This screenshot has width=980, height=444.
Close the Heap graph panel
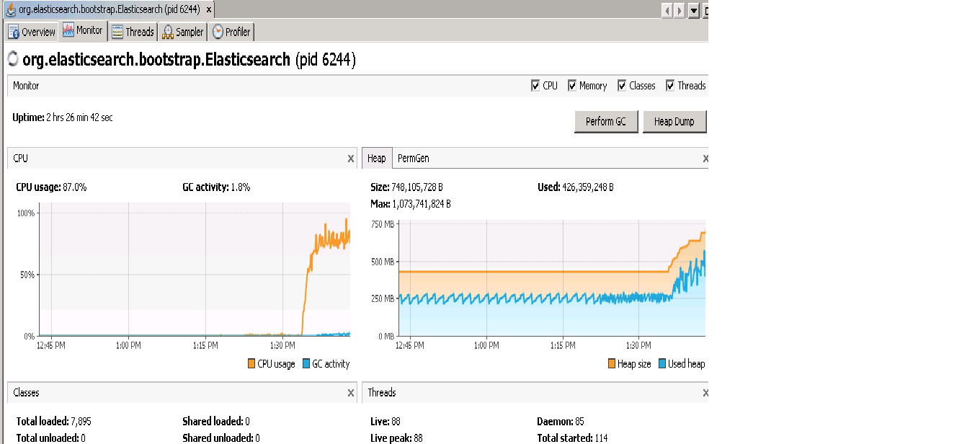pos(705,159)
